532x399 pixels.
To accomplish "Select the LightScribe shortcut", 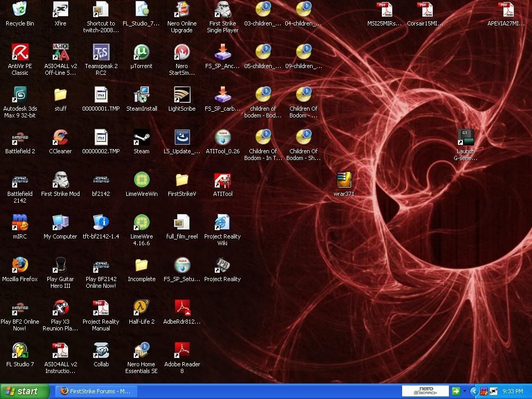I will (182, 95).
